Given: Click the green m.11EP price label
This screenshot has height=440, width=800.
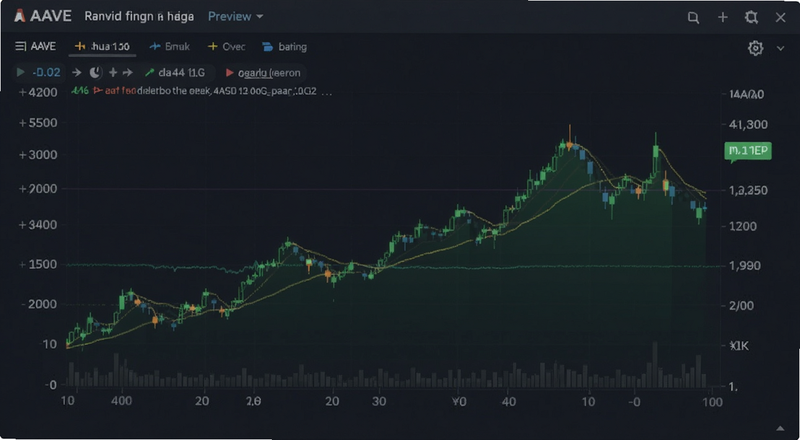Looking at the screenshot, I should pyautogui.click(x=747, y=152).
